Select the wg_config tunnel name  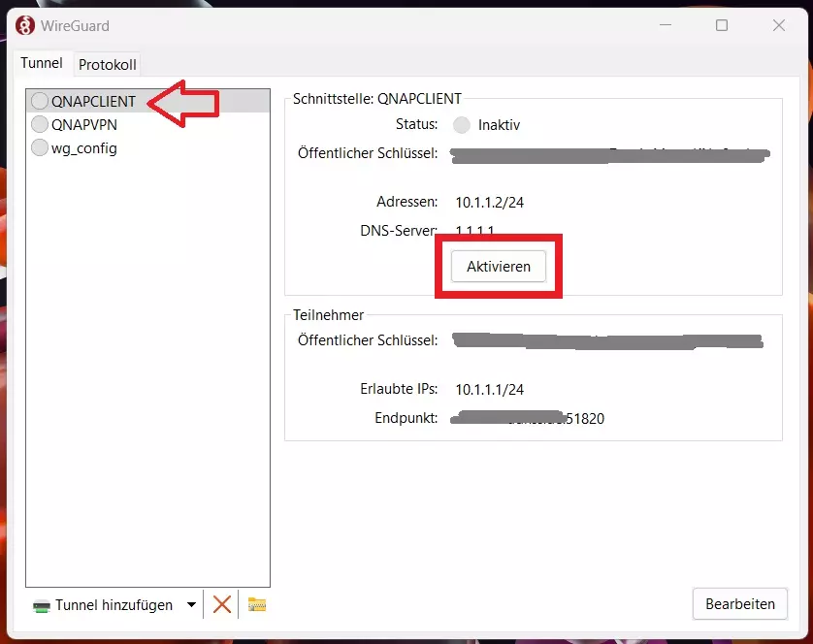tap(84, 147)
